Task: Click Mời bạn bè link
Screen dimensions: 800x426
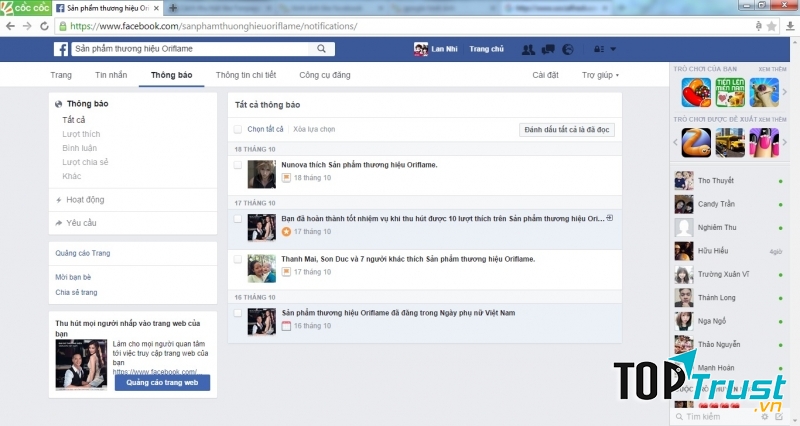Action: 73,277
